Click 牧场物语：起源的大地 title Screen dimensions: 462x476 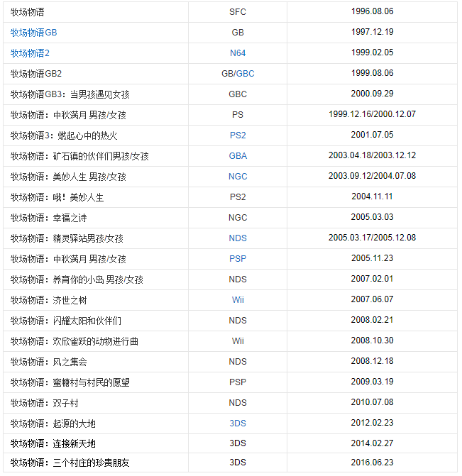tap(53, 424)
